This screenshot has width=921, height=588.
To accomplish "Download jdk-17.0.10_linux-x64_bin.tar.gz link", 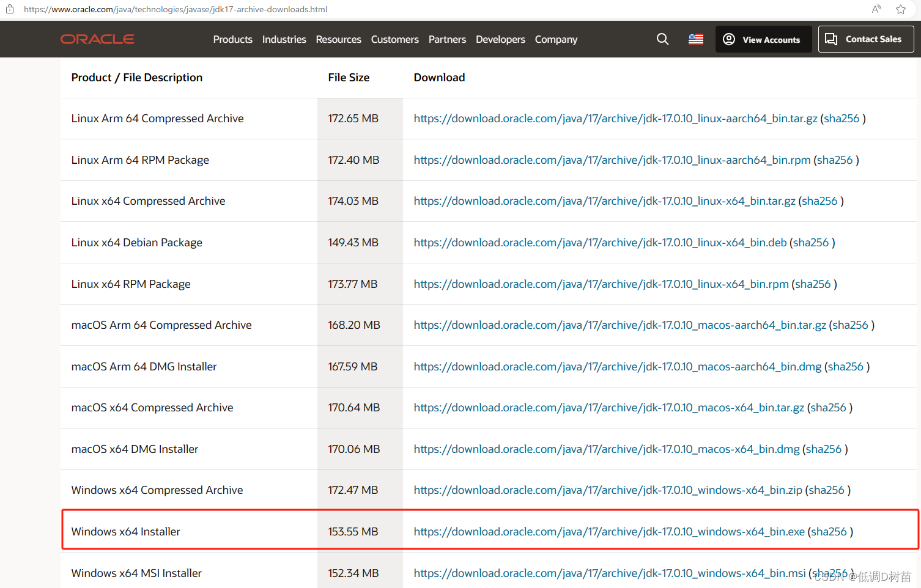I will pyautogui.click(x=605, y=201).
